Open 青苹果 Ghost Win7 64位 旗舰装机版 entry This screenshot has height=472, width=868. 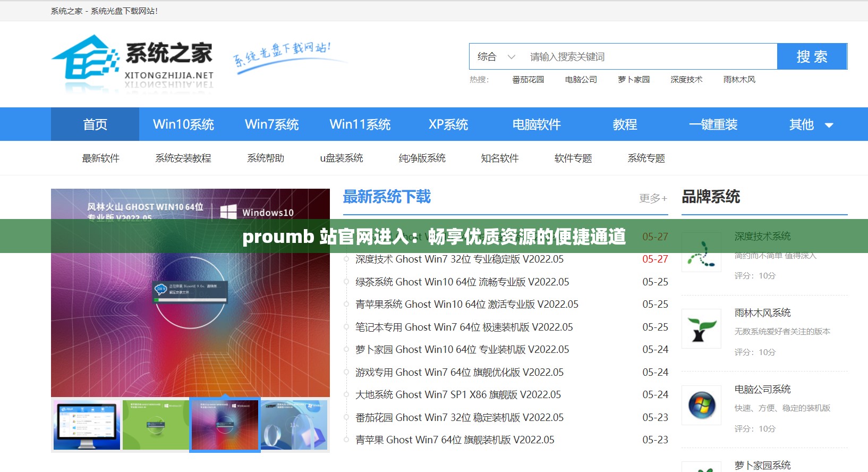[x=455, y=440]
